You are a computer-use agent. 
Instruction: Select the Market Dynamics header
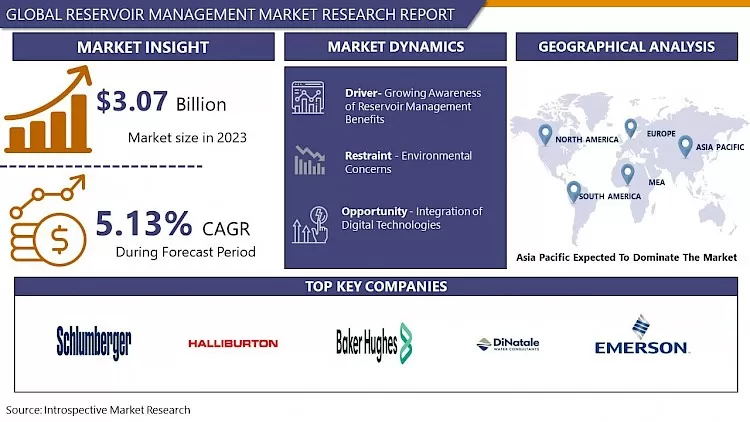(x=395, y=46)
